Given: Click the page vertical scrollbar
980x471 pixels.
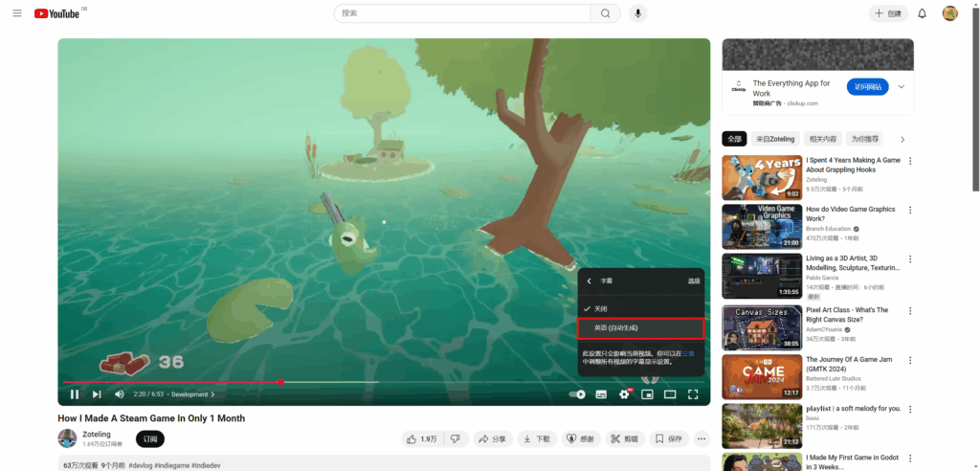Looking at the screenshot, I should (x=975, y=101).
